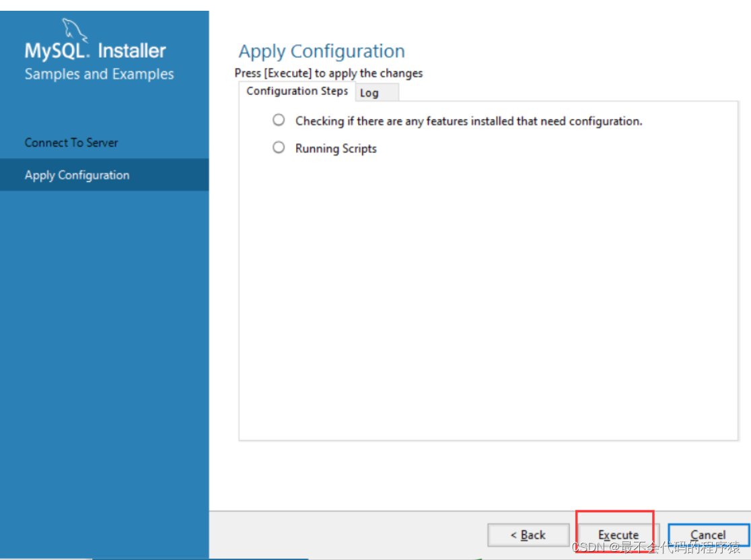Go to previous page with Back button
This screenshot has height=560, width=751.
click(528, 535)
